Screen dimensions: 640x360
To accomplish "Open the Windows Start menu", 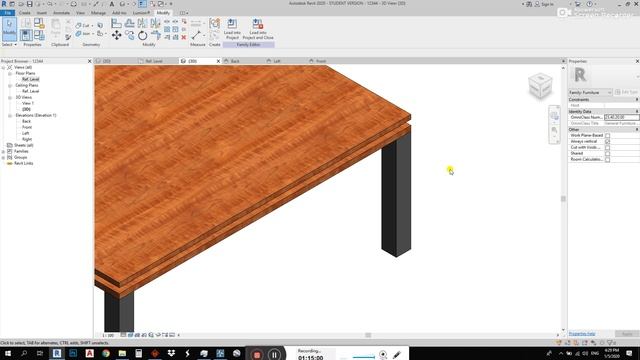I will point(7,353).
